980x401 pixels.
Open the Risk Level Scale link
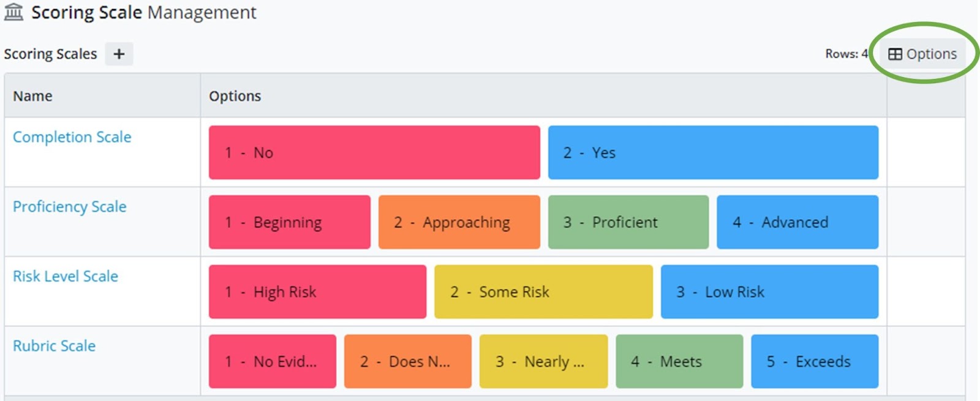(66, 276)
